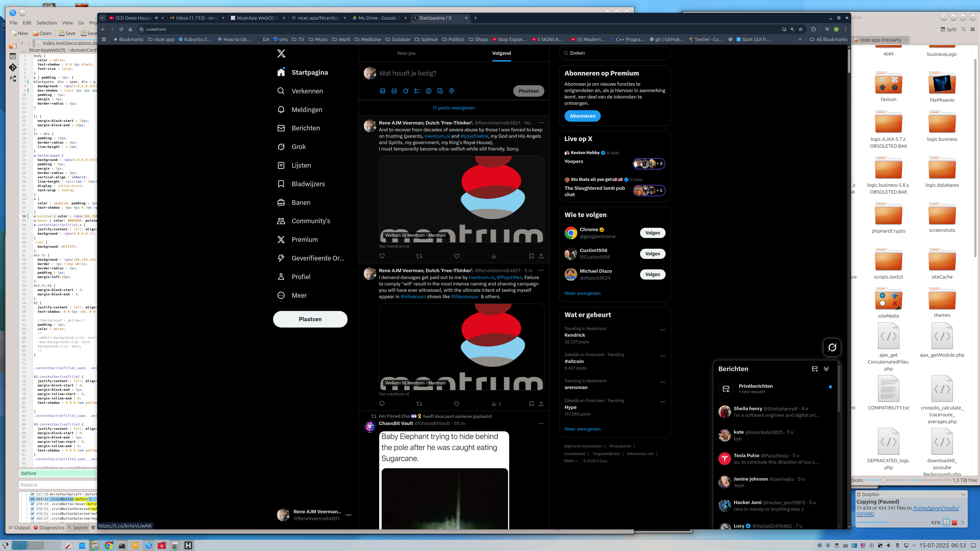Uncheck search result 496:27 .vividButtonSelected:hov

32,519
